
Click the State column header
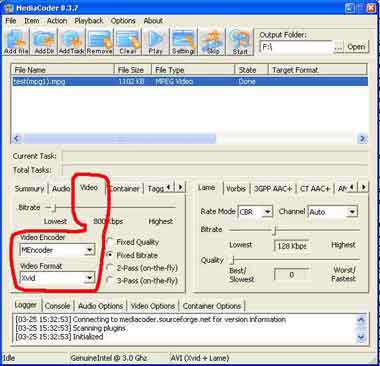[x=251, y=70]
